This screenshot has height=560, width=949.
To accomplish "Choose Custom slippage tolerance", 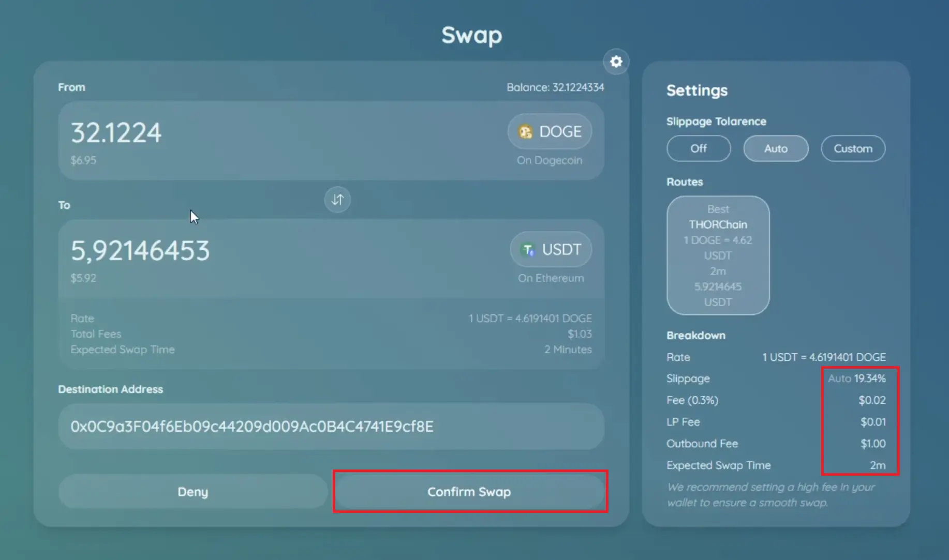I will click(x=852, y=148).
